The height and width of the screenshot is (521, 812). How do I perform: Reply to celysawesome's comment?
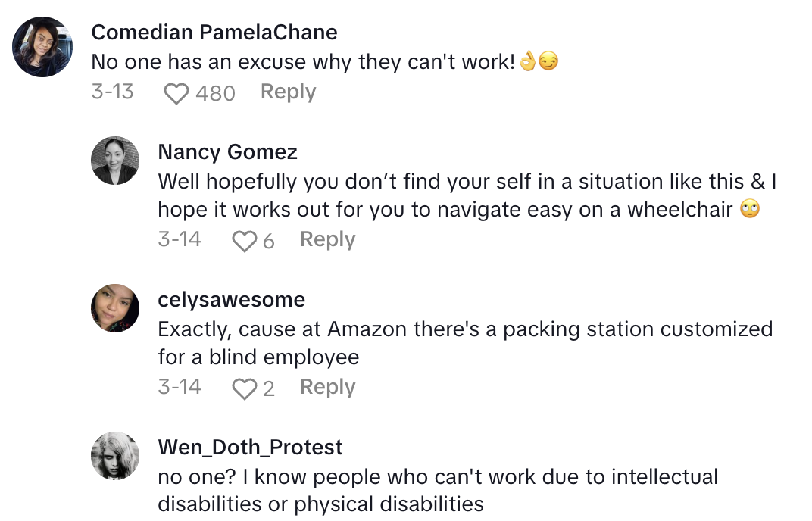point(327,388)
